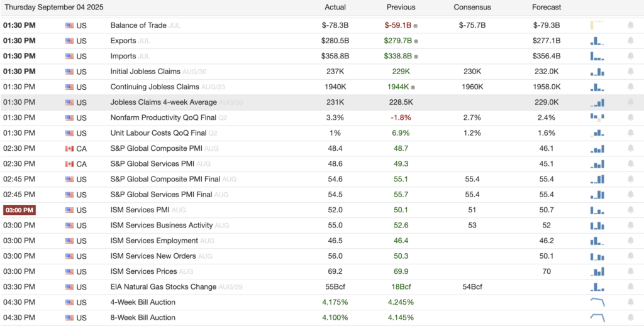Toggle the alert bell for Jobless Claims 4-week Average
644x326 pixels.
(630, 102)
